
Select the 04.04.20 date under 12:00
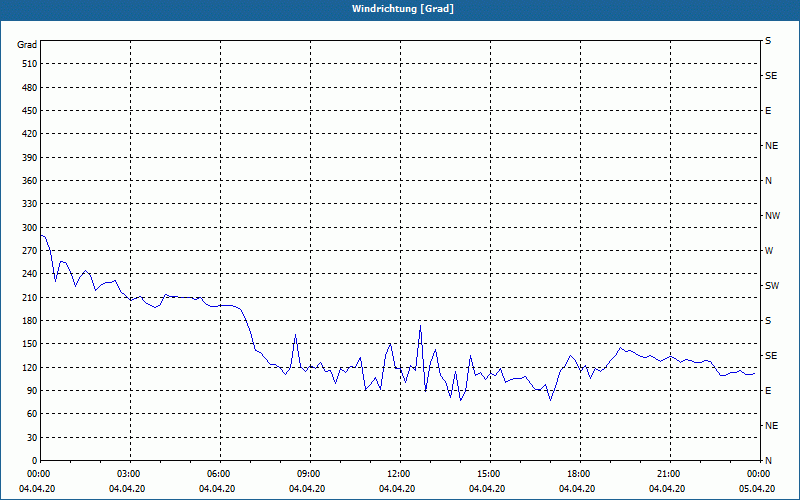pyautogui.click(x=397, y=489)
